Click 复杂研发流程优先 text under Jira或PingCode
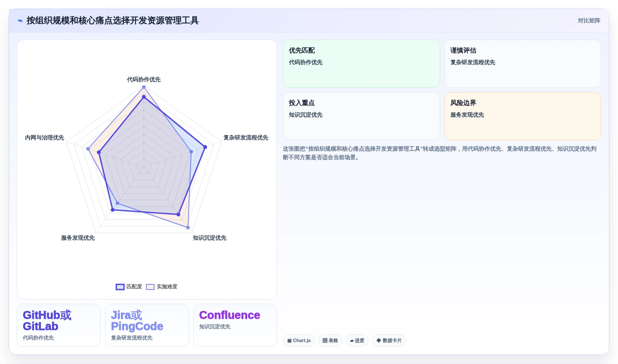This screenshot has height=364, width=618. coord(132,338)
